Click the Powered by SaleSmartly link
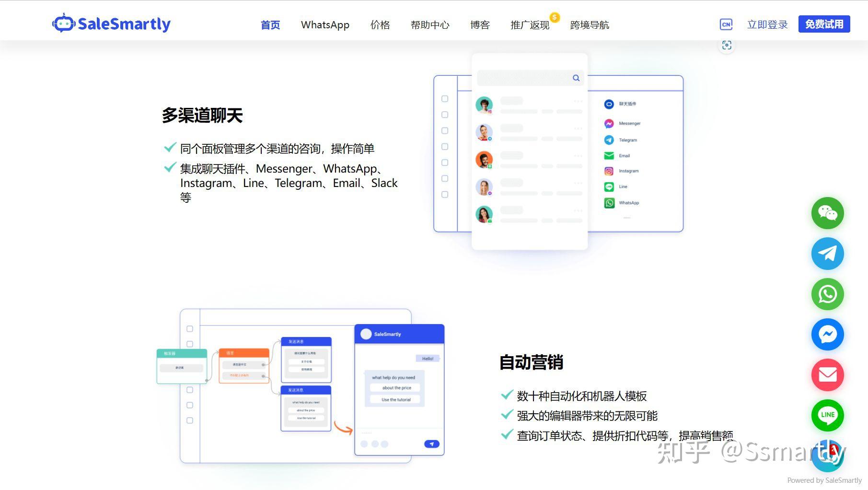The height and width of the screenshot is (490, 868). 824,480
